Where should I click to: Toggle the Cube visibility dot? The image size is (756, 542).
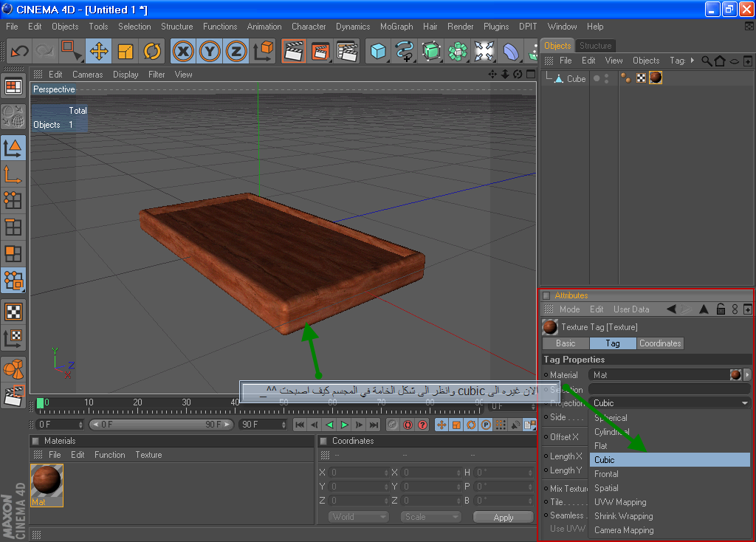597,78
